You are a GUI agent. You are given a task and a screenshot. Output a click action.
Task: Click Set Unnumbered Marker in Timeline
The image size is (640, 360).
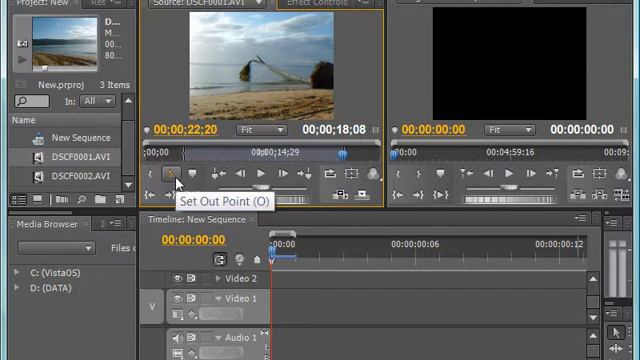coord(257,260)
